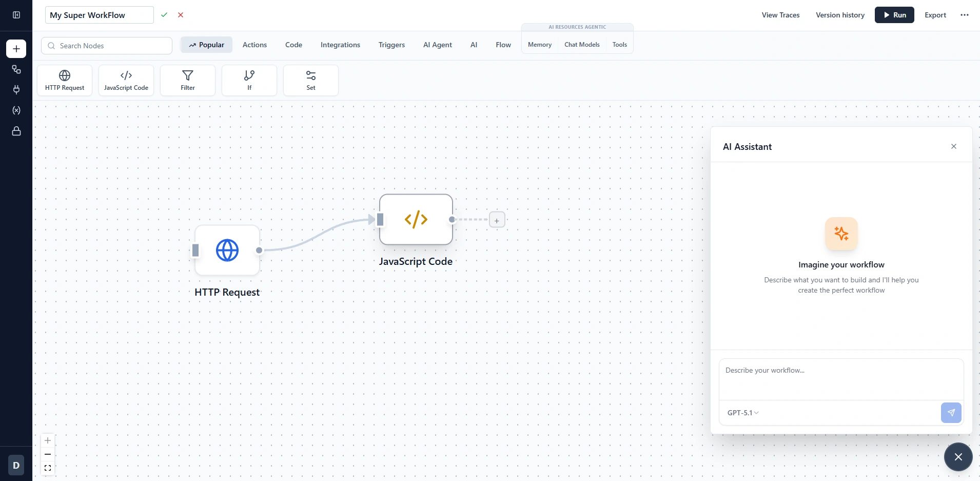Screen dimensions: 980x481
Task: Cancel workflow rename with red X
Action: click(x=181, y=15)
